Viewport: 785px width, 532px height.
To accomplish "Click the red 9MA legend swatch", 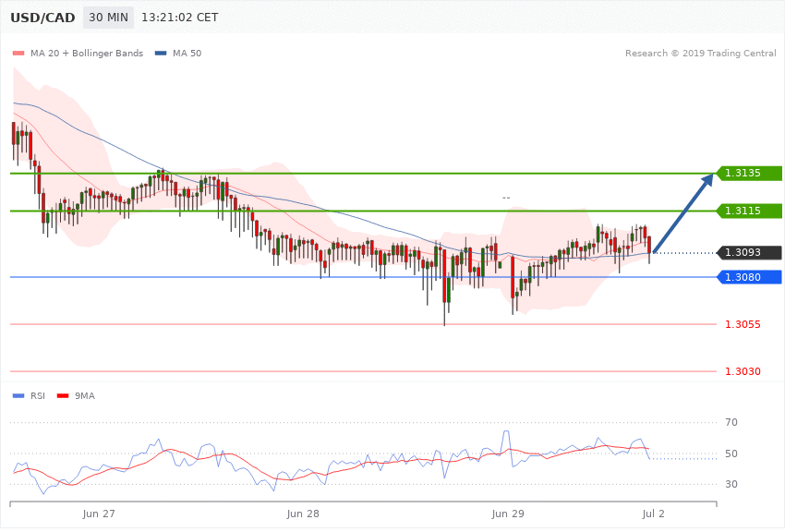I will [63, 396].
